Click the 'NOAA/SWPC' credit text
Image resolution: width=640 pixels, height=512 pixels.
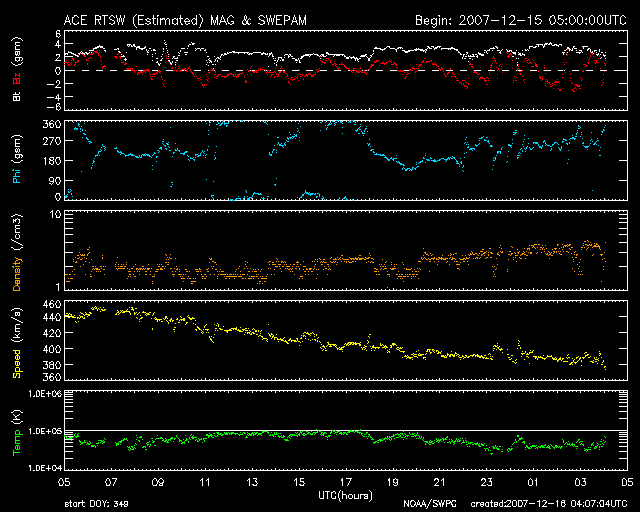(x=430, y=504)
